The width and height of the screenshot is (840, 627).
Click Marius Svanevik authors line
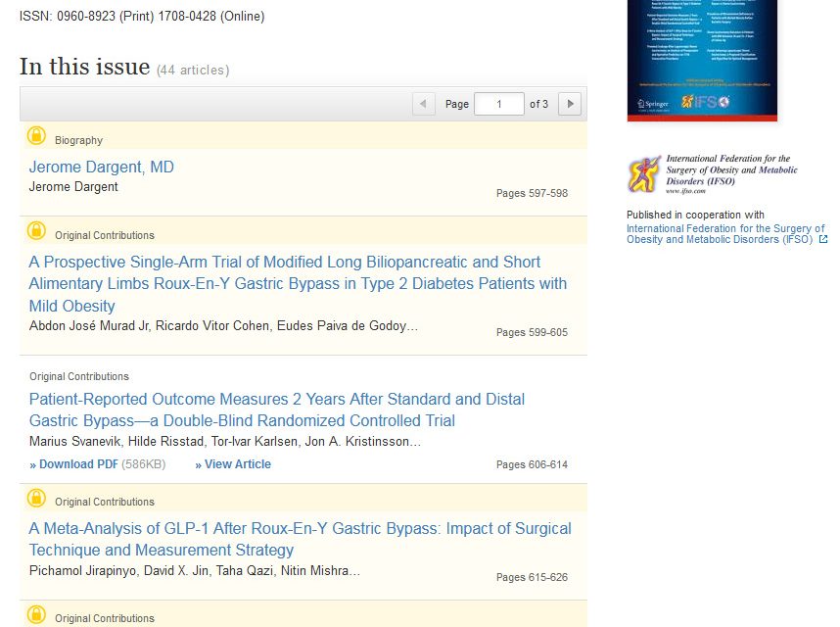point(225,442)
